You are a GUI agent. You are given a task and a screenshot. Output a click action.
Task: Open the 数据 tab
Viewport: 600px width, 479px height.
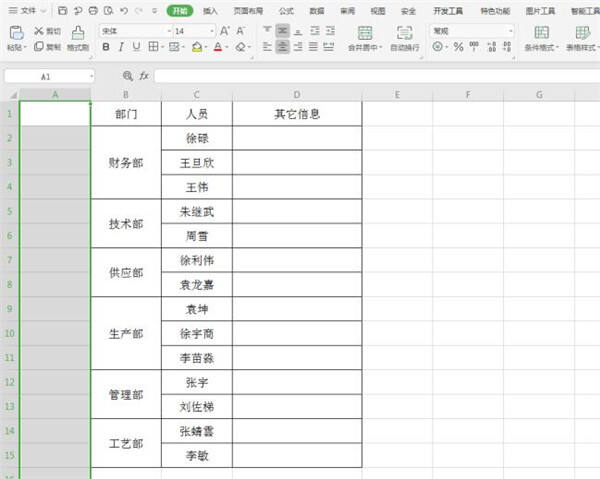317,11
